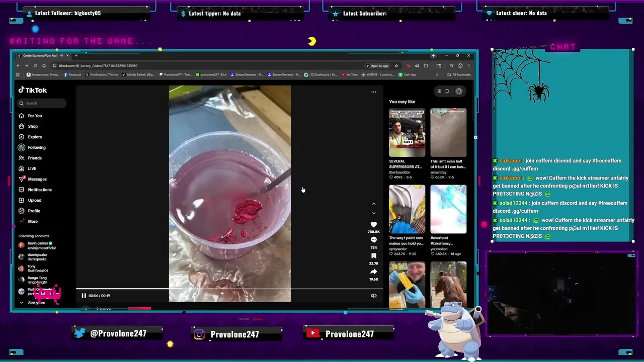Open the browser three-dot menu
This screenshot has height=362, width=644.
468,66
